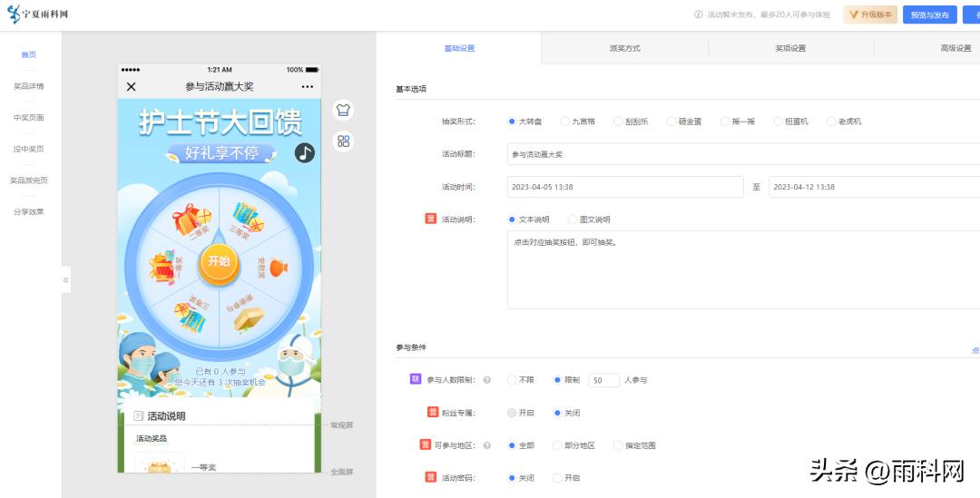Select 奖品派完页 in the left sidebar

(29, 180)
